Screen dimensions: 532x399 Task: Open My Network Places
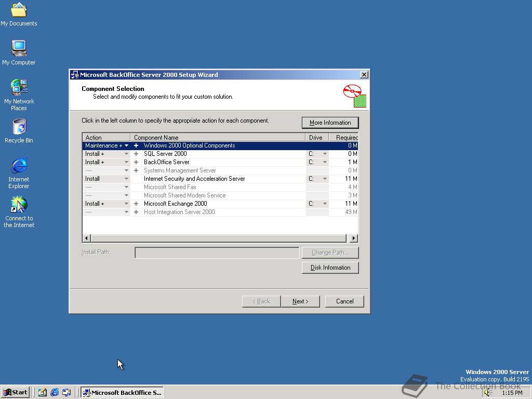point(19,88)
